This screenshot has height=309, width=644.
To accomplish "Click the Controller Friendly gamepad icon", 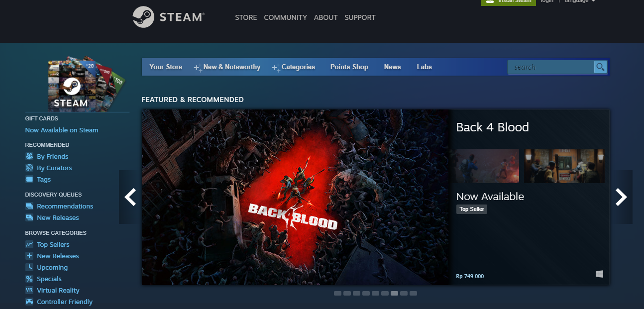I will [x=29, y=302].
